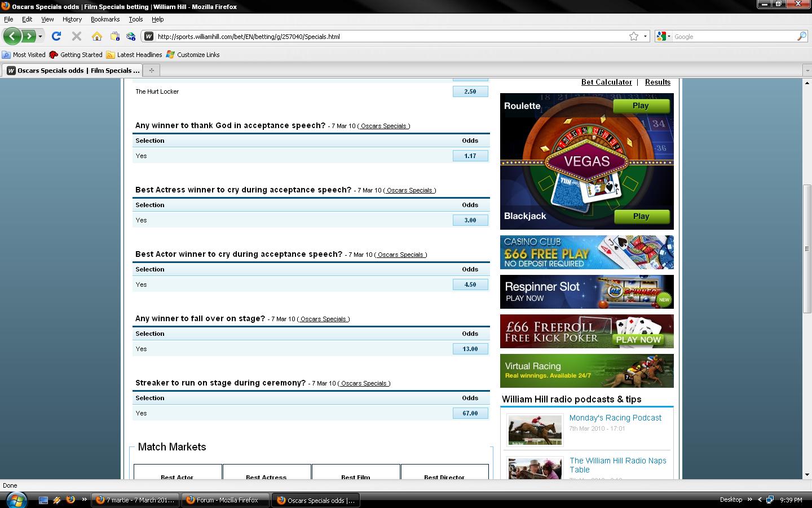Select 13.00 odds for fall over on stage

click(470, 349)
